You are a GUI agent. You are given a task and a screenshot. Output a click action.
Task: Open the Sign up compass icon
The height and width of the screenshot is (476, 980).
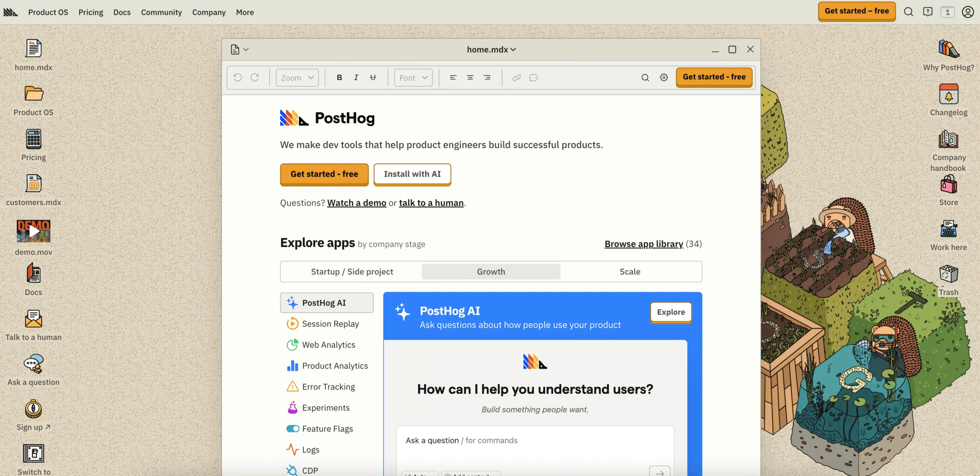pos(33,409)
